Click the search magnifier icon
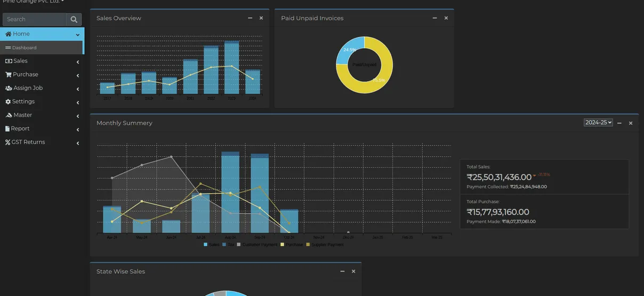 coord(74,20)
